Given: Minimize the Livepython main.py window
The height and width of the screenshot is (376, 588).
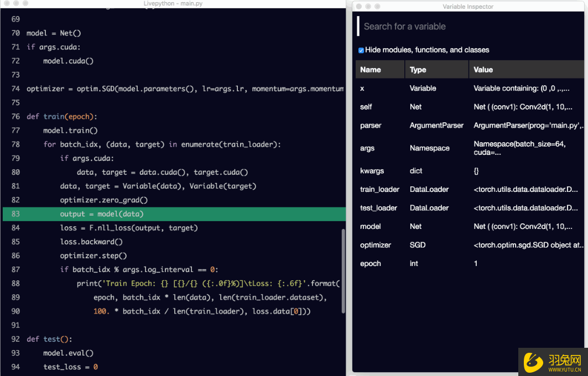Looking at the screenshot, I should [x=16, y=3].
